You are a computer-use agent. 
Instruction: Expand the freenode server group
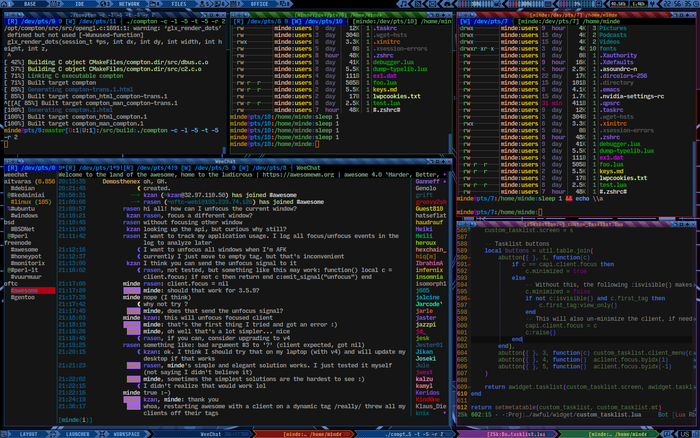coord(16,242)
